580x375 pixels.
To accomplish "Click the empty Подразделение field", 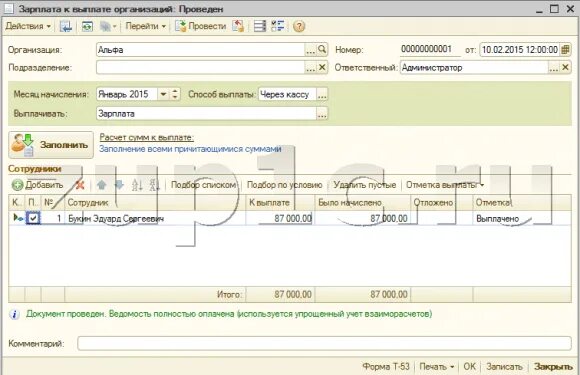I will (200, 67).
